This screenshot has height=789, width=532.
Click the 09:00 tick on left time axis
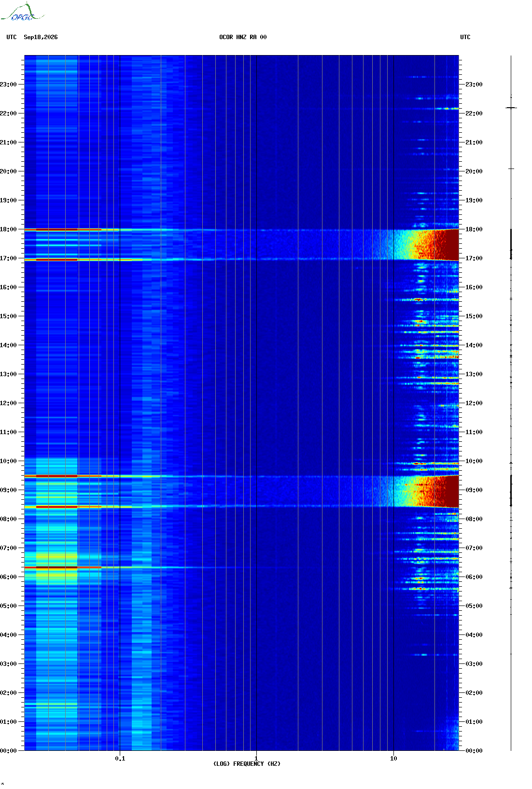[x=8, y=490]
